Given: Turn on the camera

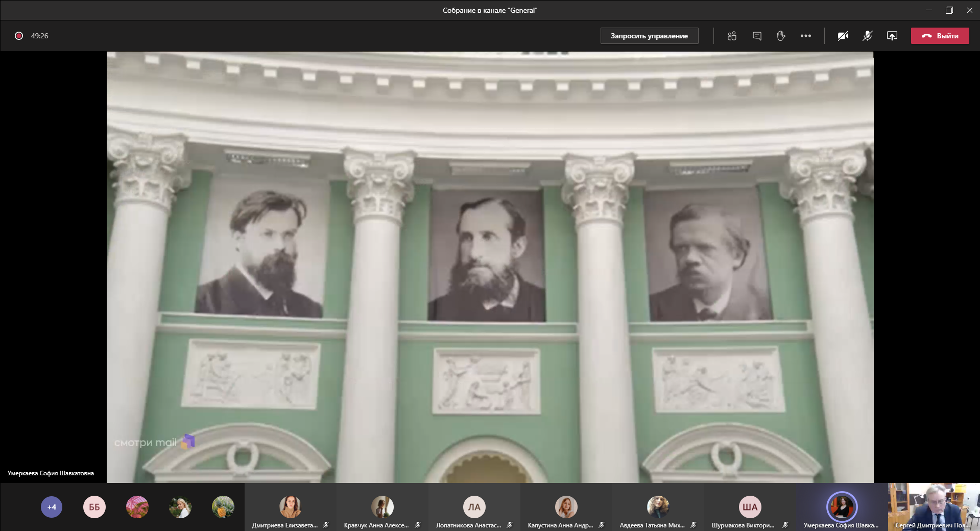Looking at the screenshot, I should coord(843,36).
